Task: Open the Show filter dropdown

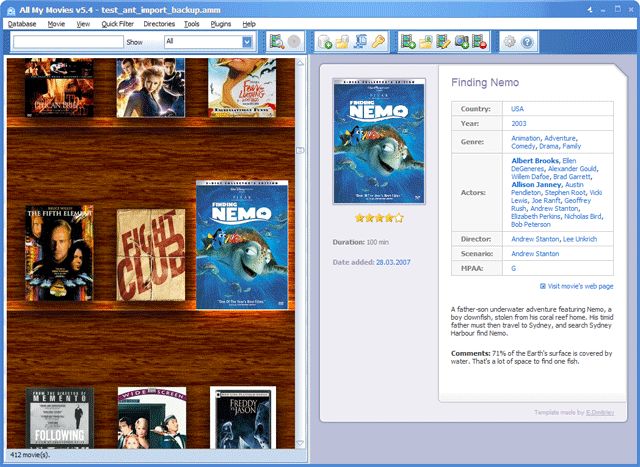Action: point(246,42)
